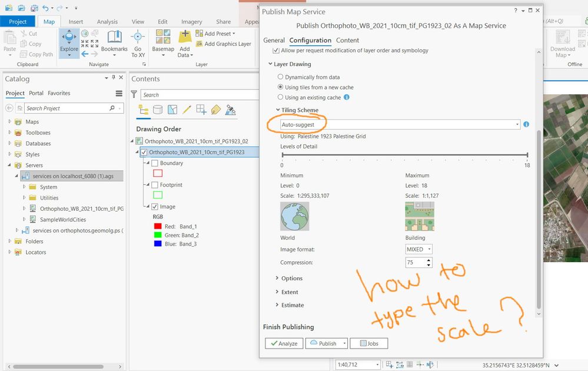Select List By Selection icon
This screenshot has width=588, height=371.
click(172, 110)
